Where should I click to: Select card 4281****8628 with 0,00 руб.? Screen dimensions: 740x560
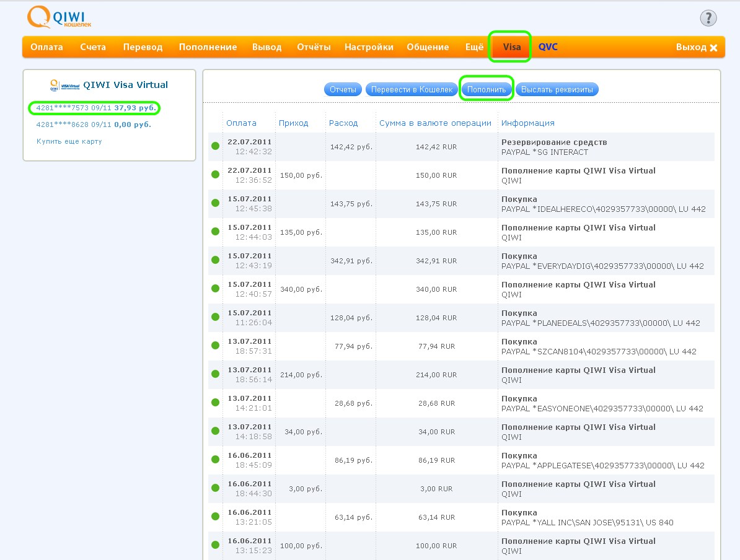pyautogui.click(x=93, y=125)
